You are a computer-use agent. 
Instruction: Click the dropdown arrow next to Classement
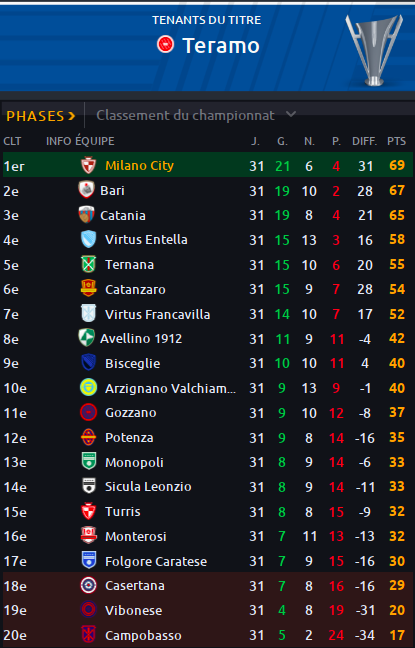tap(291, 114)
